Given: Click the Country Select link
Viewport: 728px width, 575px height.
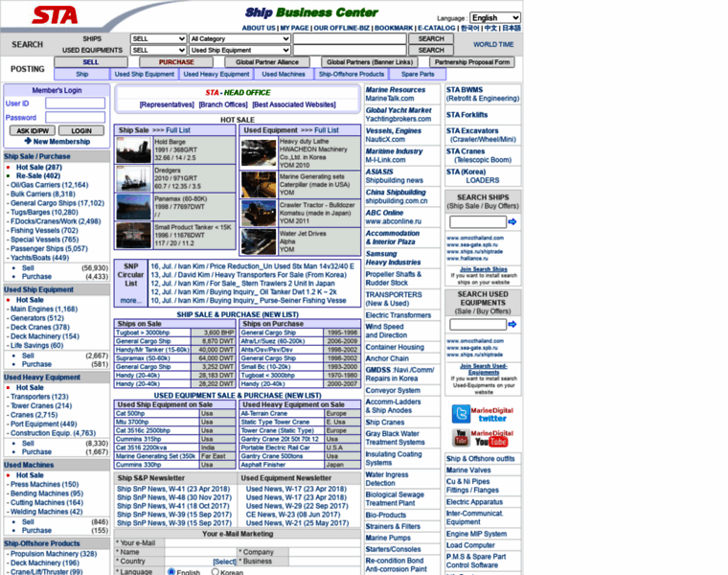Looking at the screenshot, I should point(224,562).
